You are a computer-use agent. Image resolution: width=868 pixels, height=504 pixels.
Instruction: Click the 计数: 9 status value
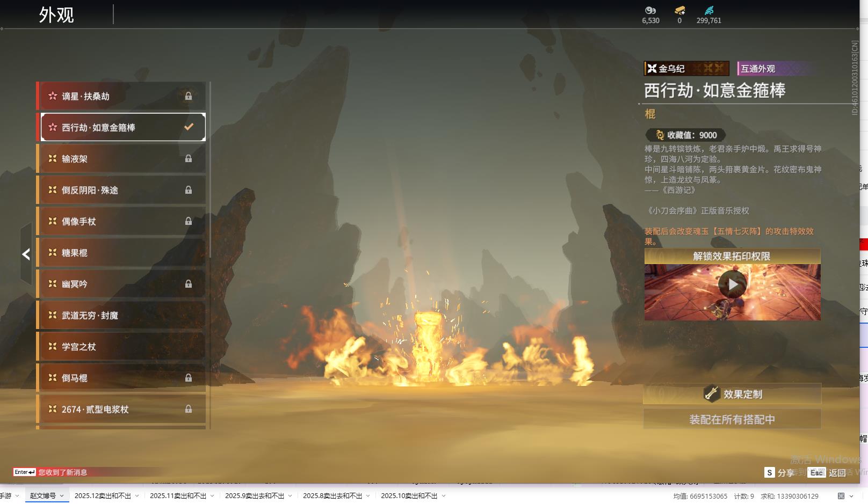(744, 496)
